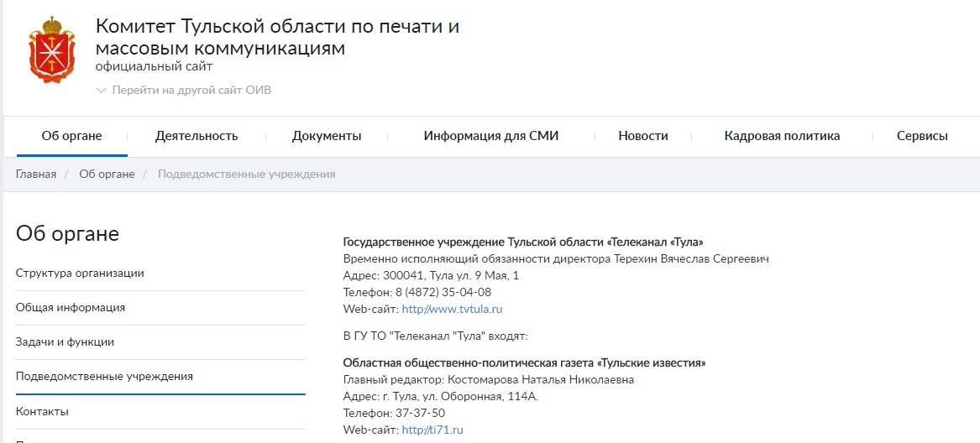This screenshot has width=980, height=443.
Task: Open 'Общая информация' in sidebar
Action: 71,307
